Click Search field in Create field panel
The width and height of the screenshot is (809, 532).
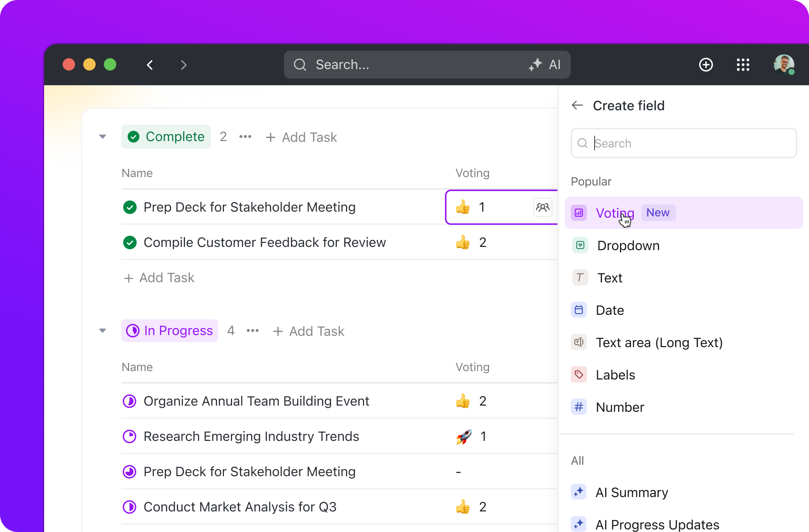[684, 143]
